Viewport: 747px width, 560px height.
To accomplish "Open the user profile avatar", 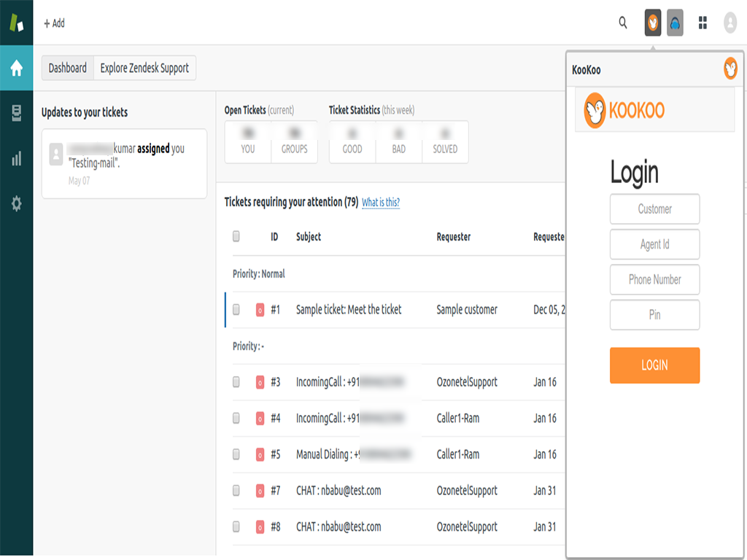I will point(729,23).
